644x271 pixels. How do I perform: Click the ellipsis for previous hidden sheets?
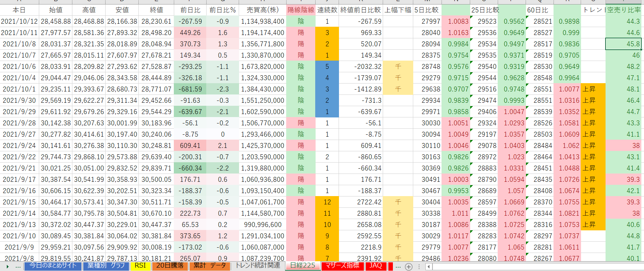click(x=18, y=266)
